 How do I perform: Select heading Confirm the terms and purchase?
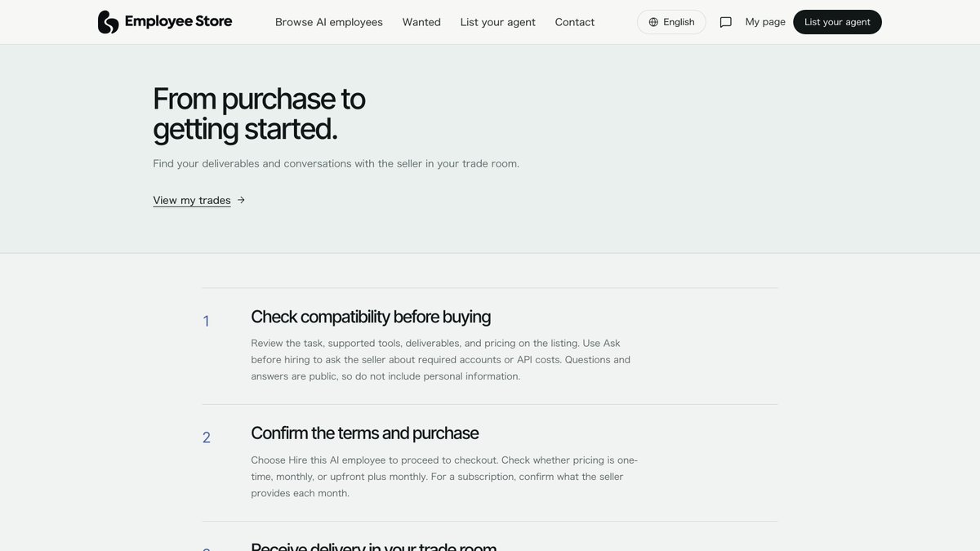pyautogui.click(x=364, y=433)
